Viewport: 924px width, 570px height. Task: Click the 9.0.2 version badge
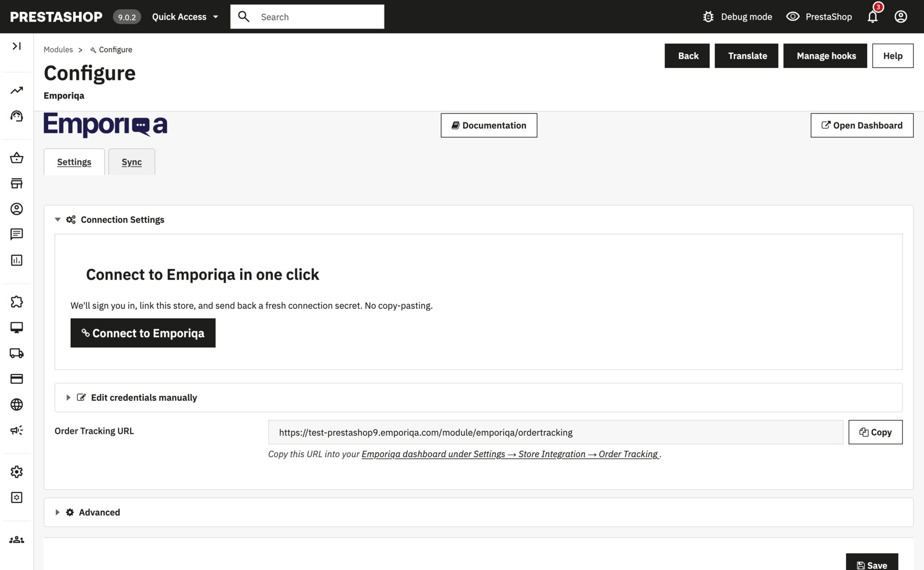click(127, 17)
